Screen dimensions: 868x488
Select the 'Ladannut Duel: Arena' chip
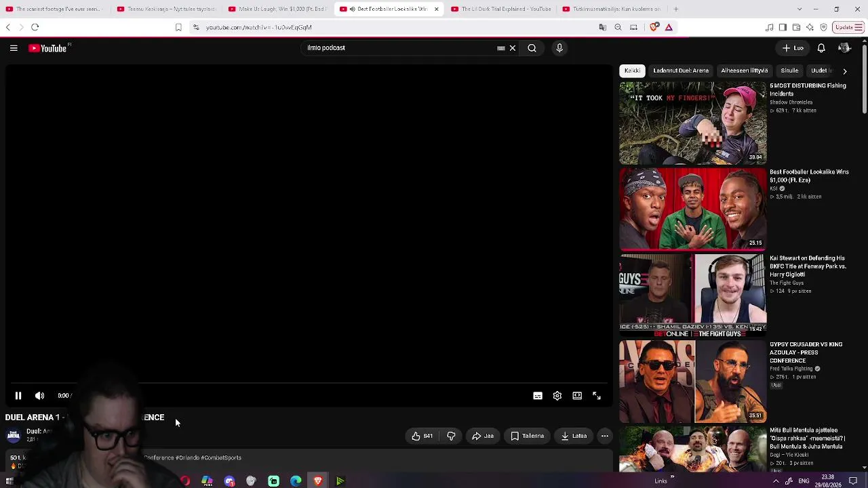click(x=681, y=70)
